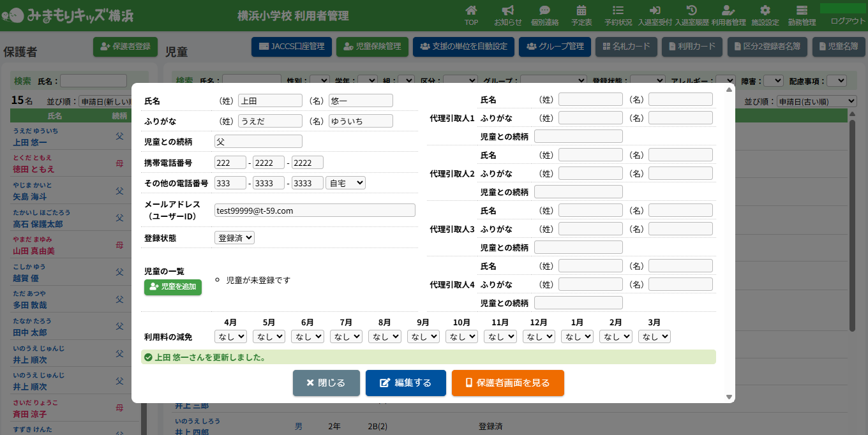Click the メールアドレス input field

pyautogui.click(x=315, y=210)
